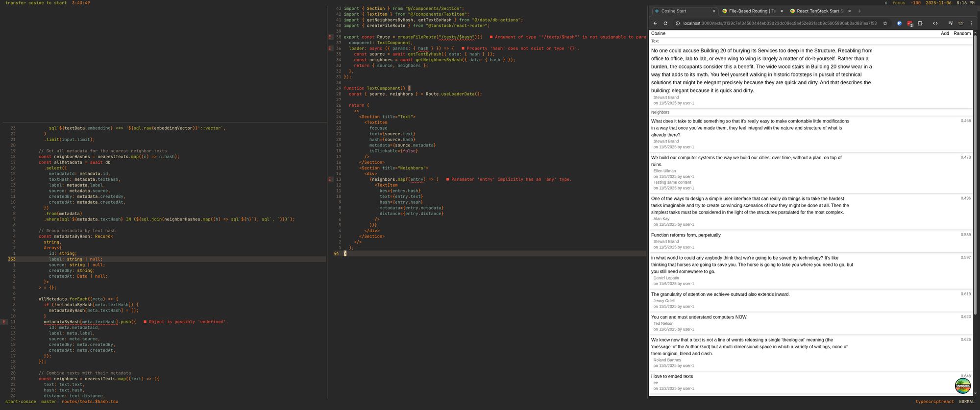980x410 pixels.
Task: Click the 0.458 distance value
Action: pos(965,121)
